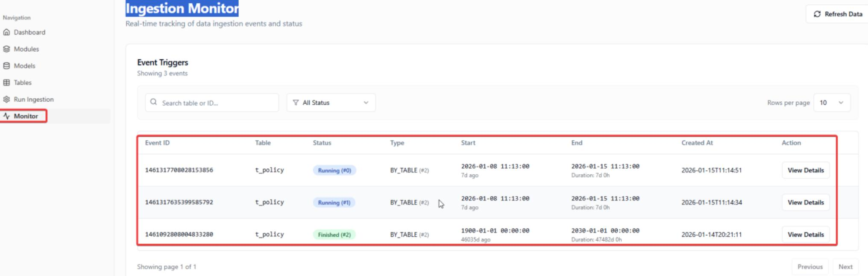Click the Event ID column header

click(157, 143)
